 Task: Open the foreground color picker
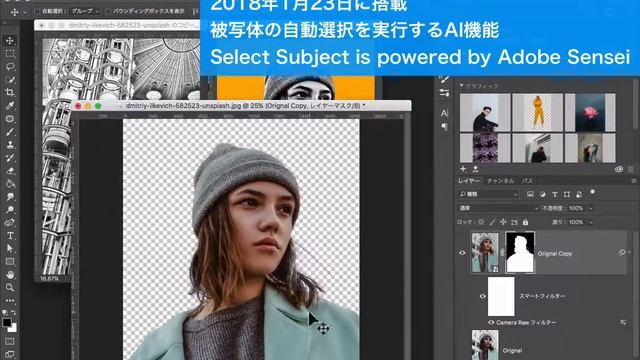click(7, 322)
